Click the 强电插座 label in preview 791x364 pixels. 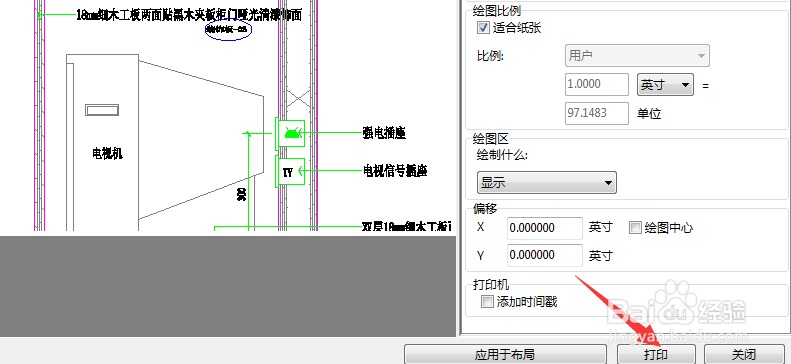pyautogui.click(x=385, y=133)
